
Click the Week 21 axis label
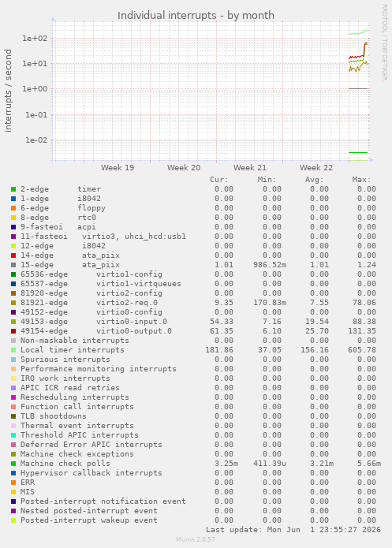(x=250, y=168)
